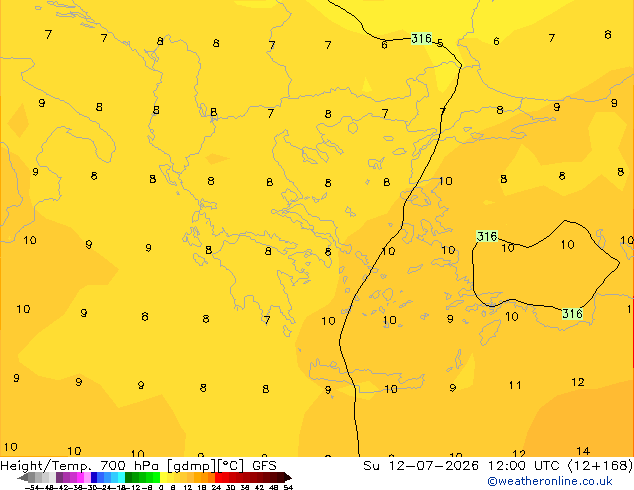Viewport: 634px width, 490px height.
Task: Pick the cyan swatch on the color scale
Action: pyautogui.click(x=121, y=477)
